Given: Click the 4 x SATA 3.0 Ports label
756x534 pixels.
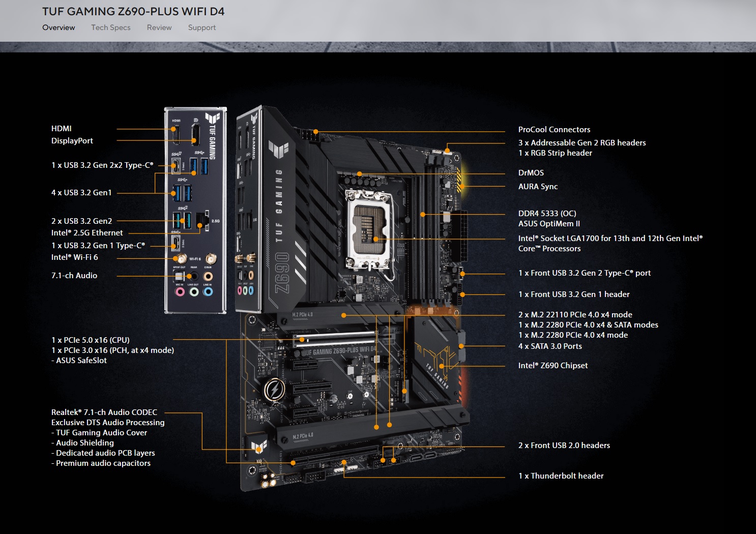Looking at the screenshot, I should [550, 346].
